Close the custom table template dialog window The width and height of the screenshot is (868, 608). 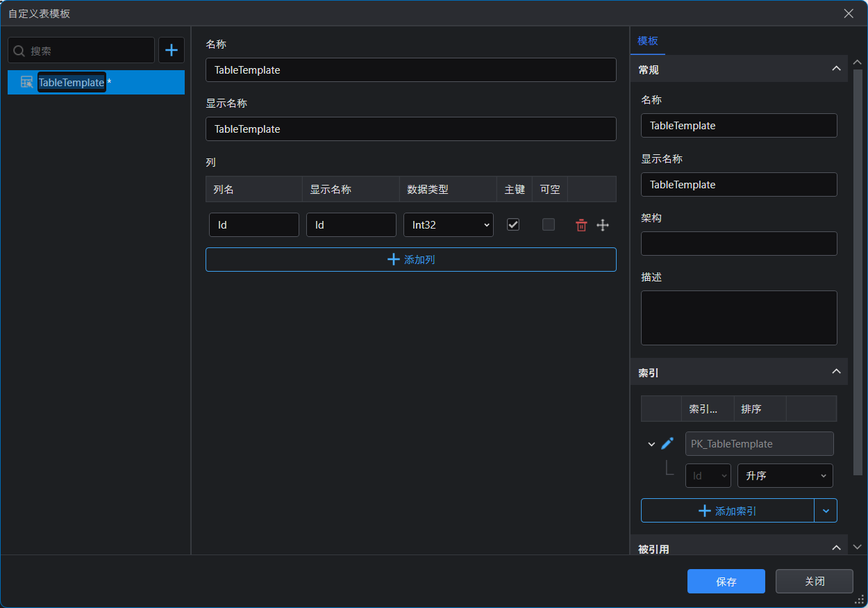coord(849,13)
